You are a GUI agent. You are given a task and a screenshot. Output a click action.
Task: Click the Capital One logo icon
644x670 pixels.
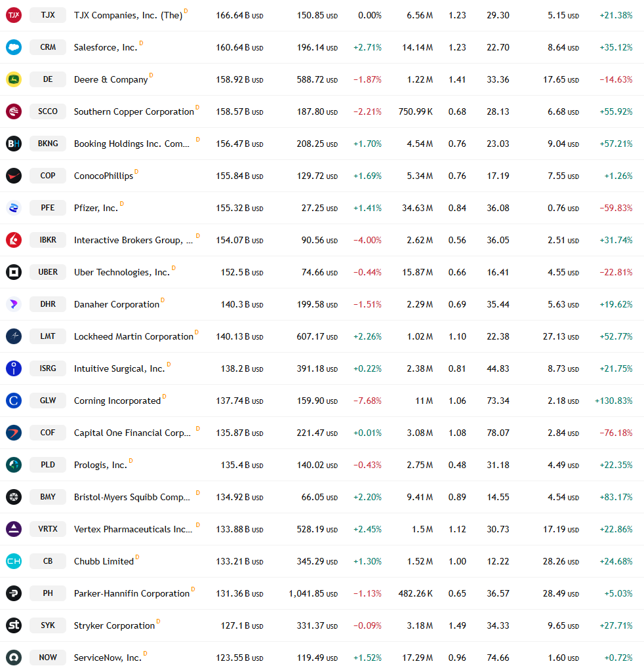[14, 433]
